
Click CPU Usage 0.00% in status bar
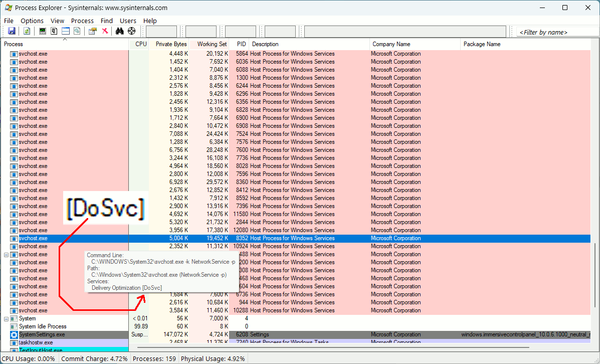tap(28, 358)
